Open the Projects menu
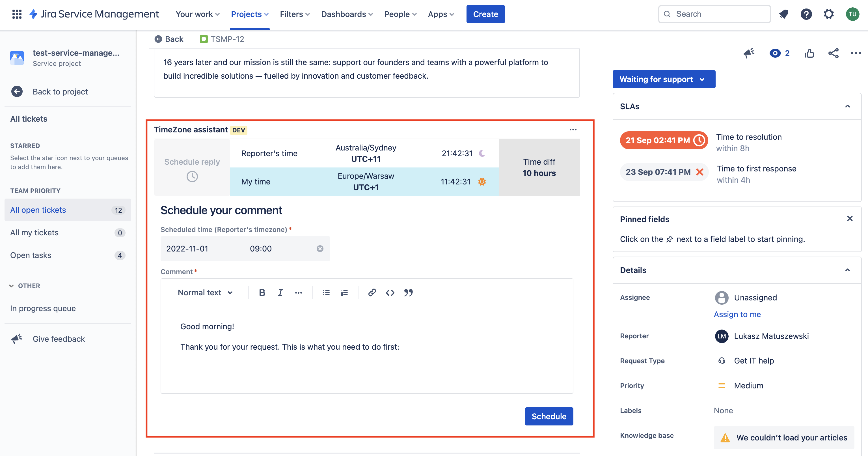868x456 pixels. (x=250, y=14)
